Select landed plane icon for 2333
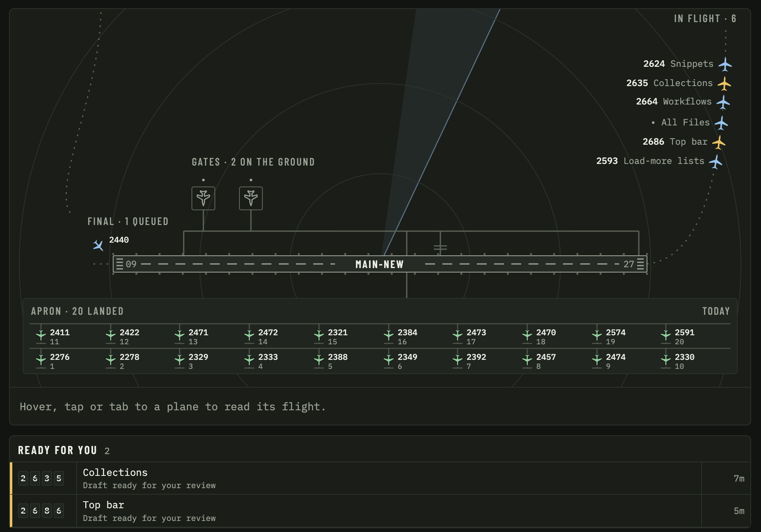Screen dimensions: 761x532 [x=249, y=361]
